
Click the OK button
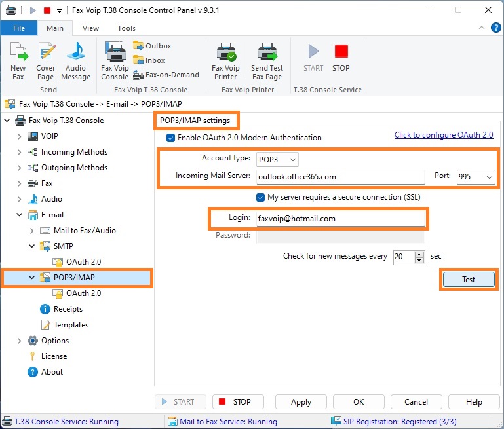pos(359,402)
